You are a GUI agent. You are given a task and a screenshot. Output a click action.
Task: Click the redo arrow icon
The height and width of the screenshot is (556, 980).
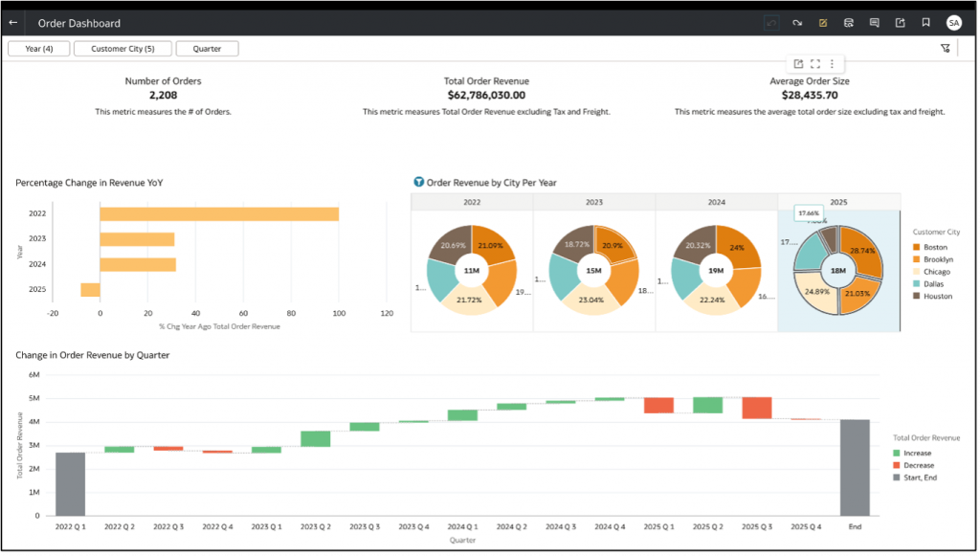(x=797, y=23)
